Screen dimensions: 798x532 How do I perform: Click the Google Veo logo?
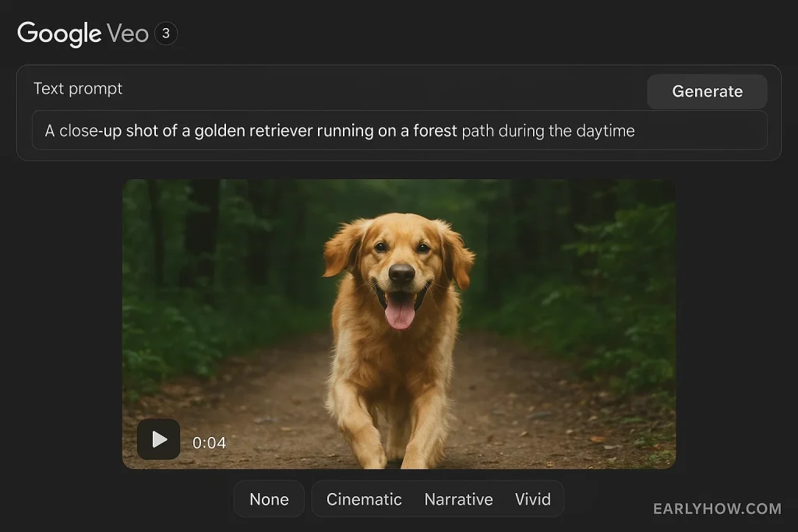[x=83, y=33]
